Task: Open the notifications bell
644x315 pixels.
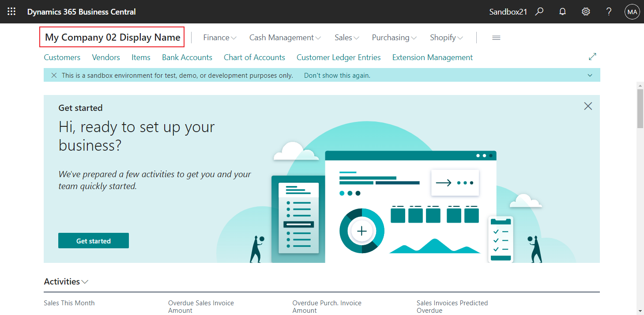Action: coord(562,11)
